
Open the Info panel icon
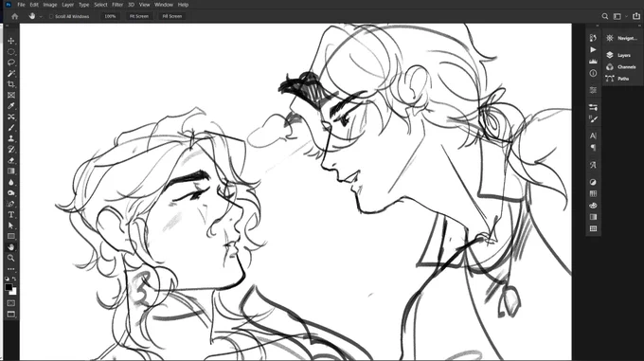(593, 73)
